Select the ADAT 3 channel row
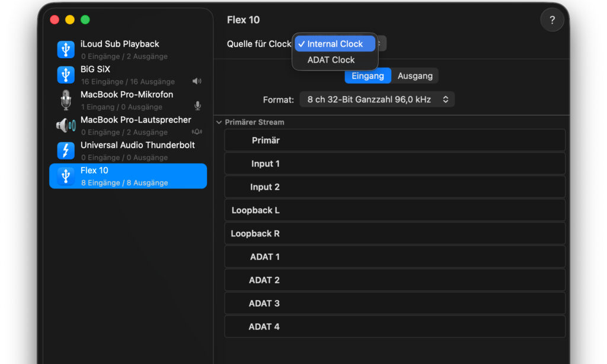607x364 pixels. coord(394,303)
